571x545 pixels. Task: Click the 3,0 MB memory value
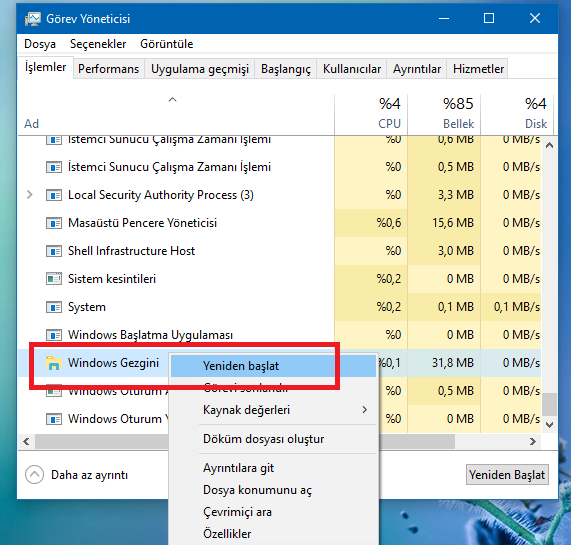tap(456, 251)
